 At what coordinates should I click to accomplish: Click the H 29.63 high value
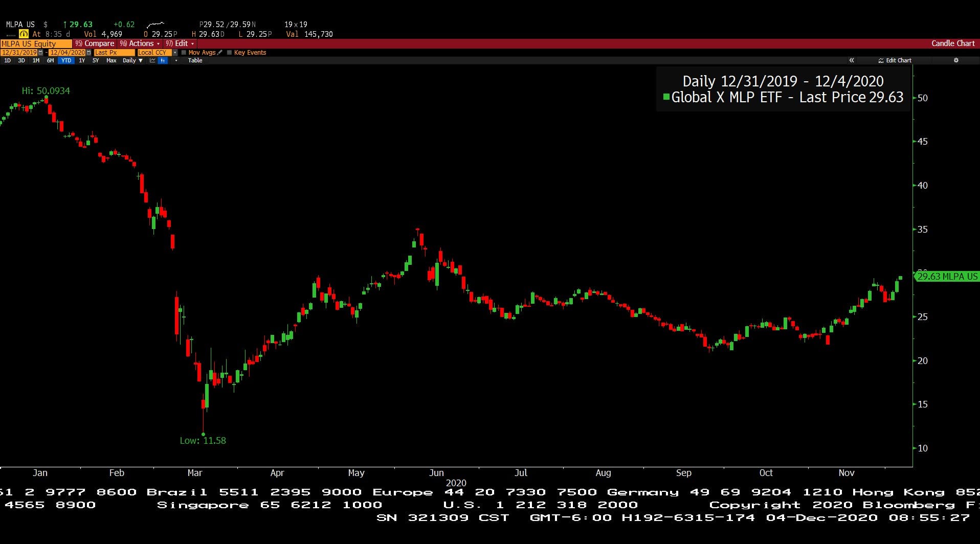[x=208, y=34]
